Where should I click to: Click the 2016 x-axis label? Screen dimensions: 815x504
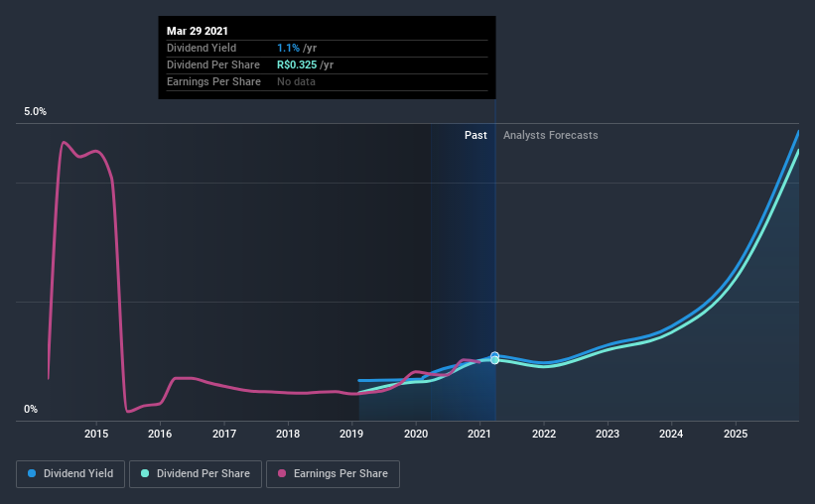click(x=160, y=434)
